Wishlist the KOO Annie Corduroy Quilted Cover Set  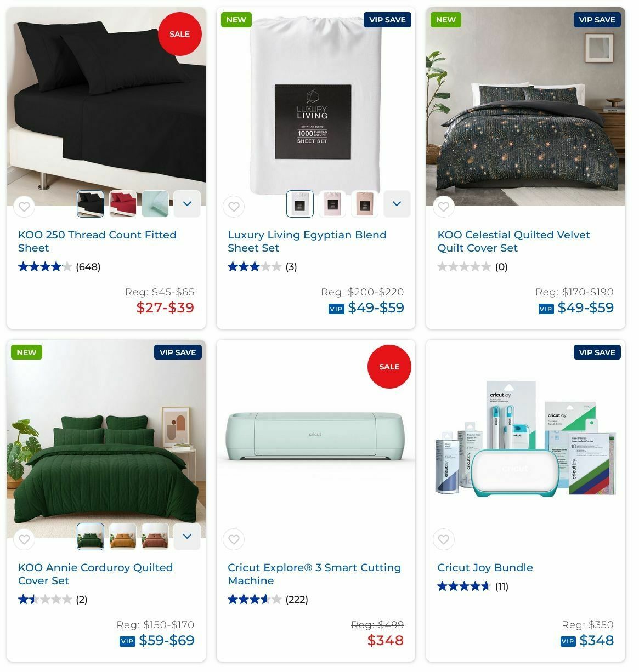point(24,539)
